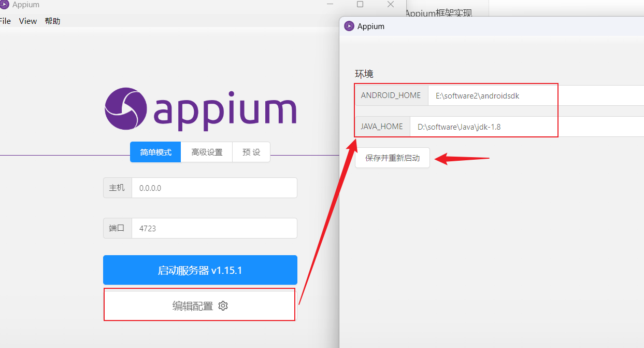Click the 主机 label
The width and height of the screenshot is (644, 348).
[117, 188]
